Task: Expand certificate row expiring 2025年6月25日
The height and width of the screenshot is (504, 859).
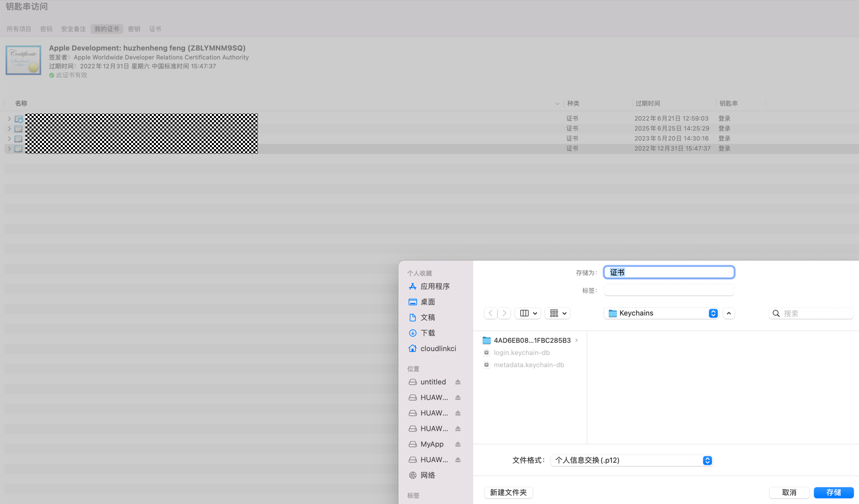Action: click(x=9, y=128)
